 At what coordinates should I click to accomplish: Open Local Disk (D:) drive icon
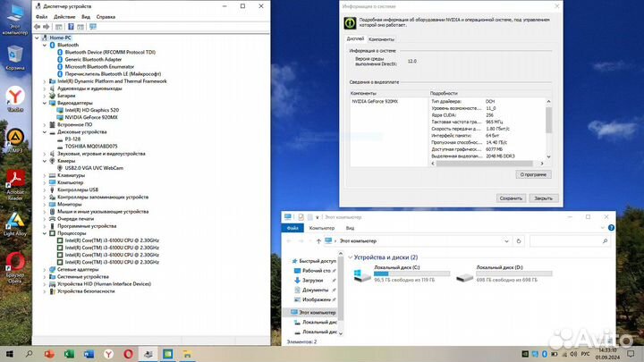pos(464,277)
